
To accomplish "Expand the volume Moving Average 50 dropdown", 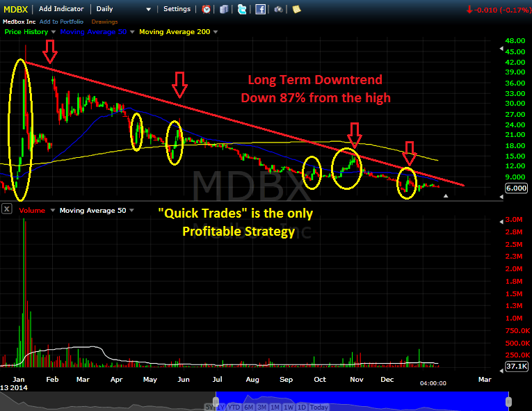I will pos(131,211).
